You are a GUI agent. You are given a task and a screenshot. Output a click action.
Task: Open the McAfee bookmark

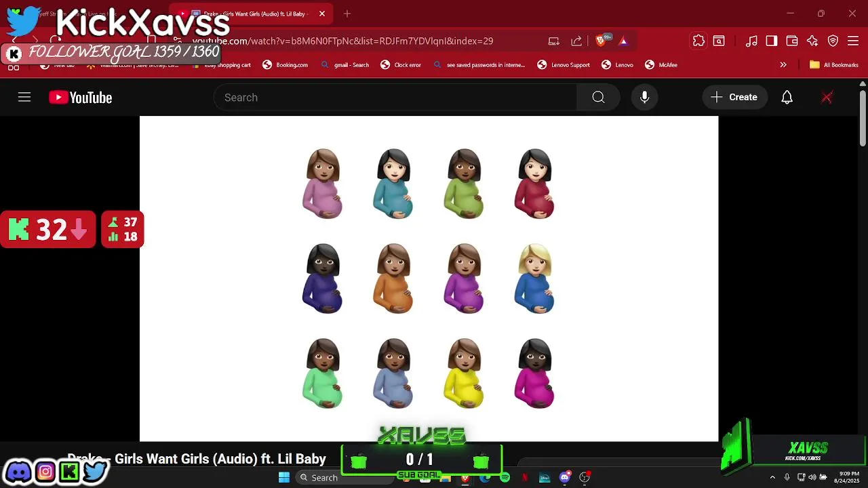tap(661, 65)
